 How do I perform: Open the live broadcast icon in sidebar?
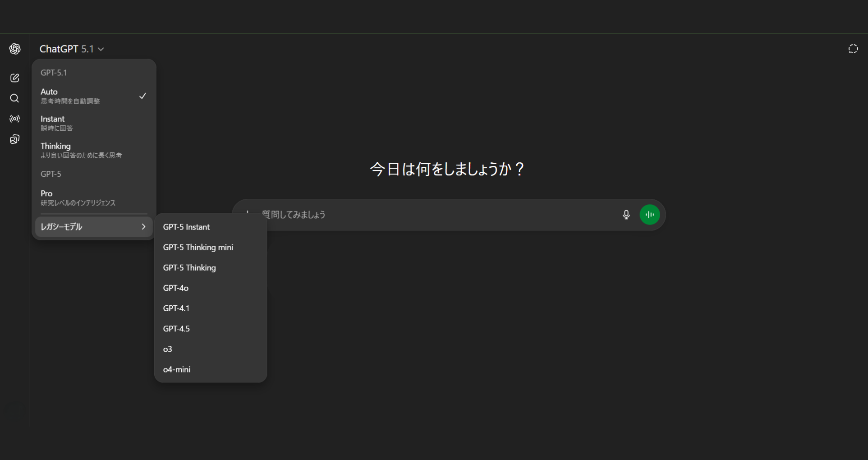click(14, 119)
